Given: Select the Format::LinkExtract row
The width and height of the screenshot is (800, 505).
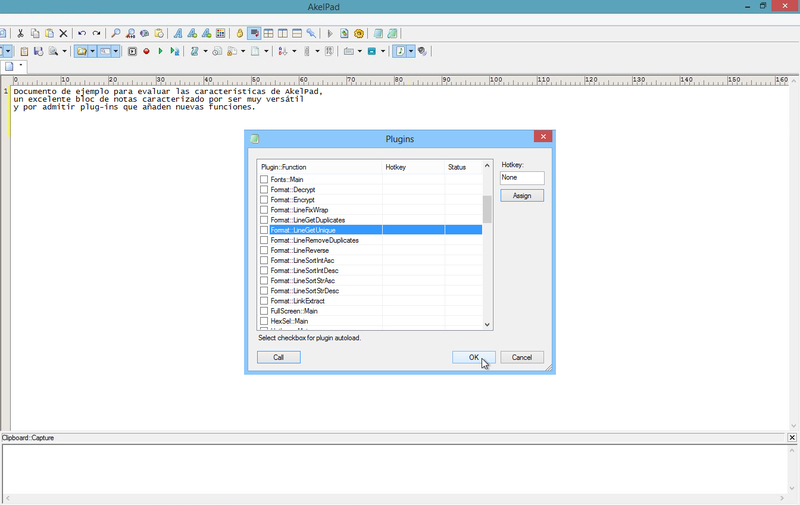Looking at the screenshot, I should pos(370,301).
